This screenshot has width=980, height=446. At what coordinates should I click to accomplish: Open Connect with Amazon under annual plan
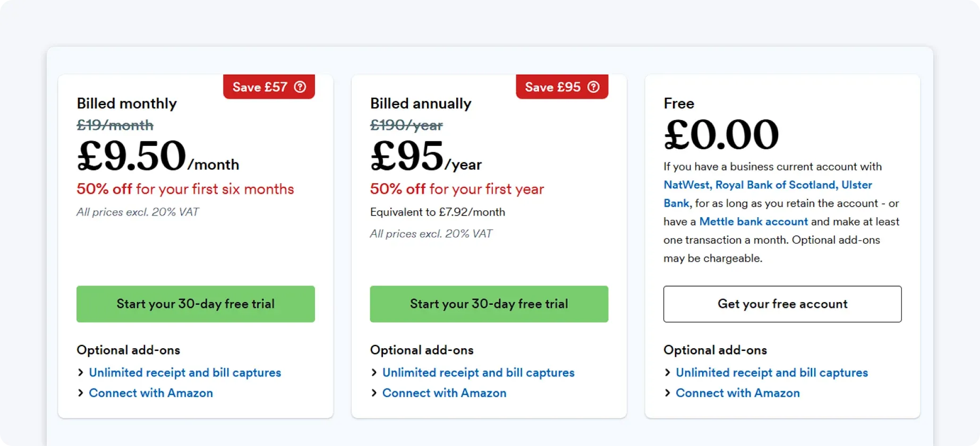444,393
